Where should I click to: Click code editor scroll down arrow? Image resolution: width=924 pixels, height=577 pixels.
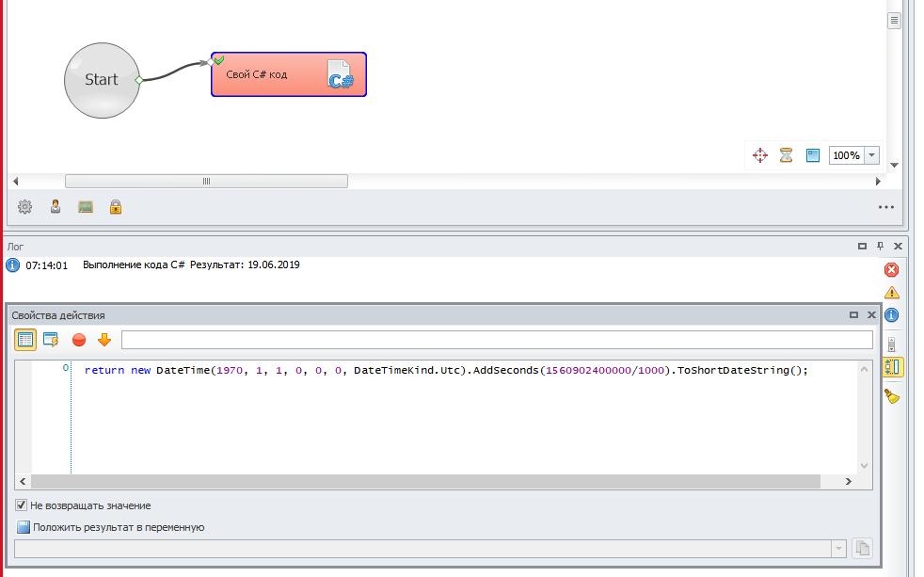864,466
